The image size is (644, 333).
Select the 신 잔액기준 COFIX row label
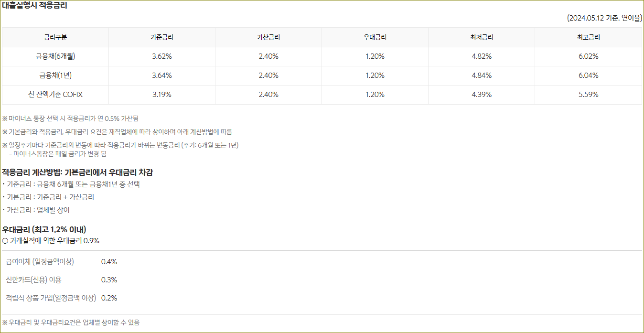point(55,94)
